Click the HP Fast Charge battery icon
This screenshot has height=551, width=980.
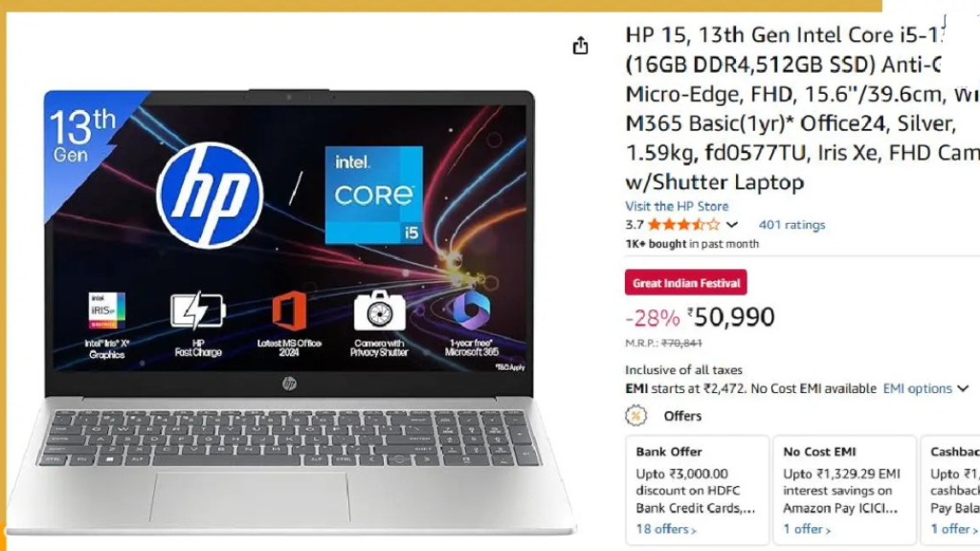(197, 310)
